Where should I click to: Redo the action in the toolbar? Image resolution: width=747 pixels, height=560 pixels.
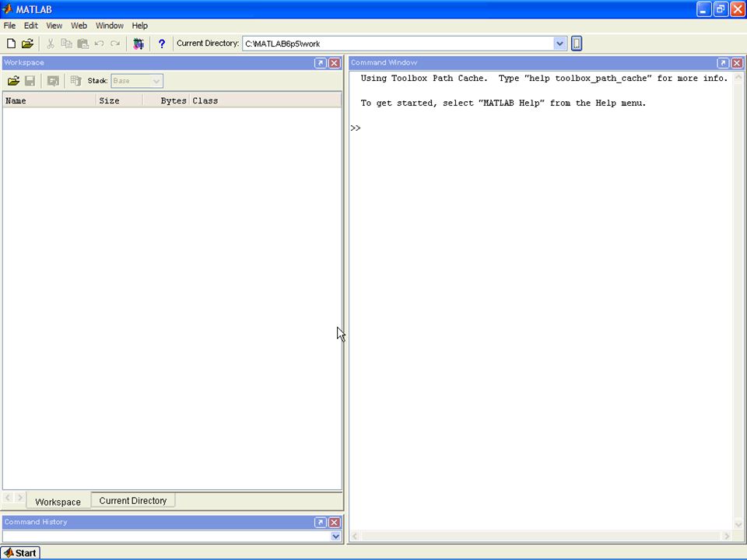115,44
